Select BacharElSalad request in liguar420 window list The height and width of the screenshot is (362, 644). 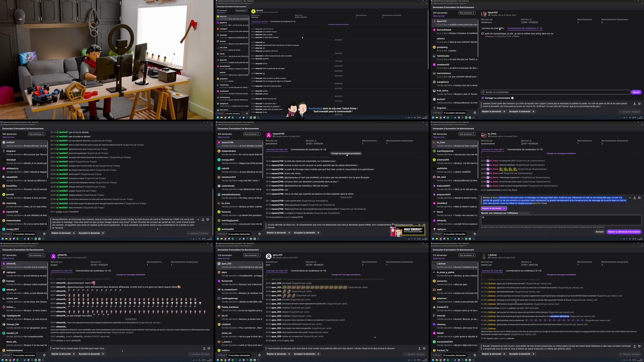point(454,31)
